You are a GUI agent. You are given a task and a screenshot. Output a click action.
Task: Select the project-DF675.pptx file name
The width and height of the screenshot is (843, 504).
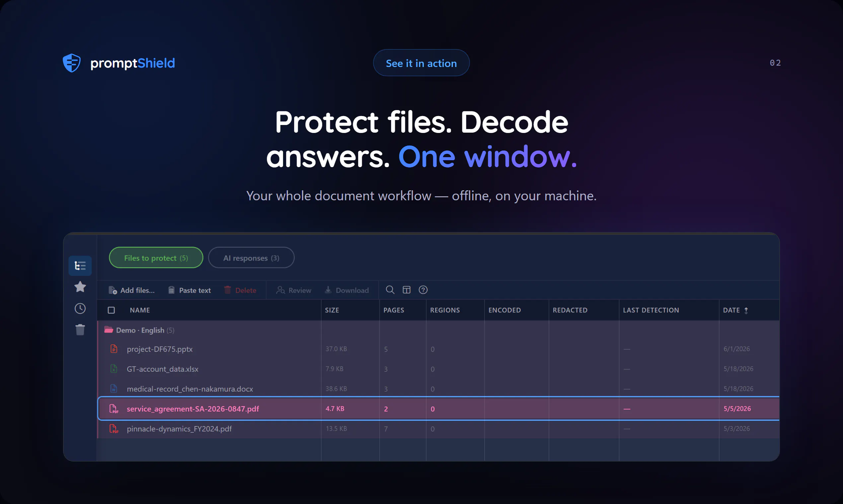point(160,349)
